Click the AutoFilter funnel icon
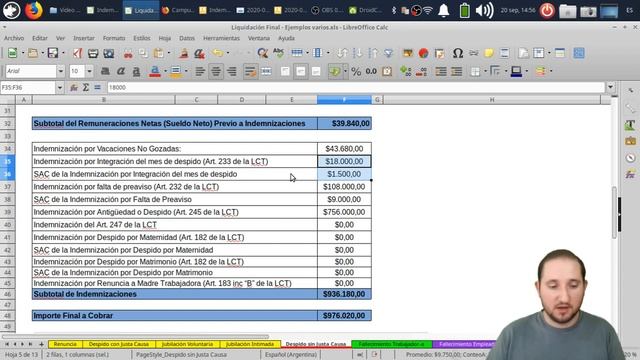This screenshot has width=640, height=360. 389,53
